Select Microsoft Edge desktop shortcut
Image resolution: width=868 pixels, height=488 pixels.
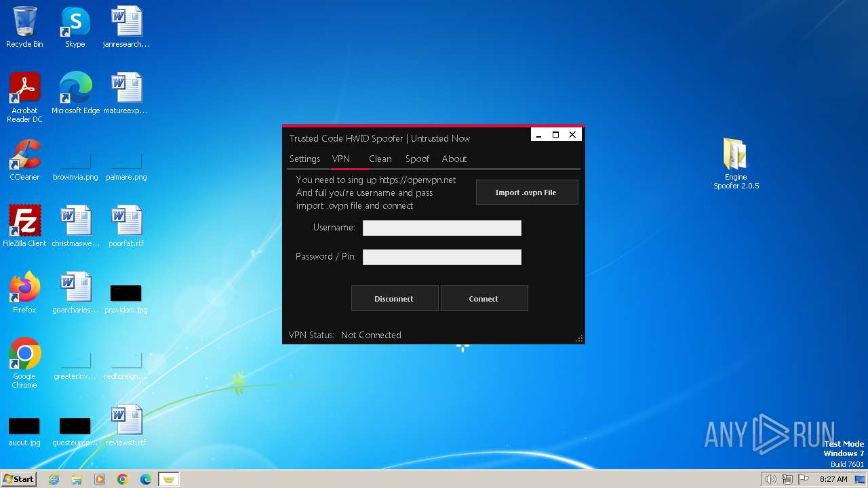click(x=75, y=94)
